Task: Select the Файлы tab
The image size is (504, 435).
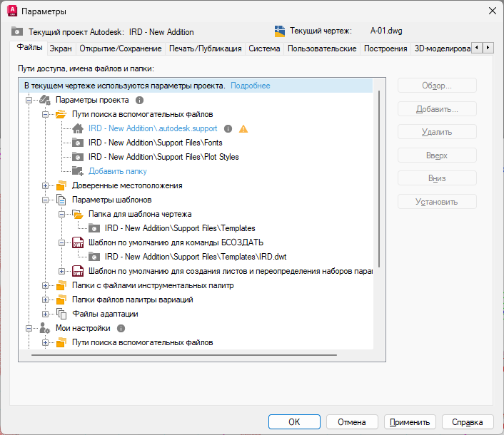Action: tap(29, 48)
